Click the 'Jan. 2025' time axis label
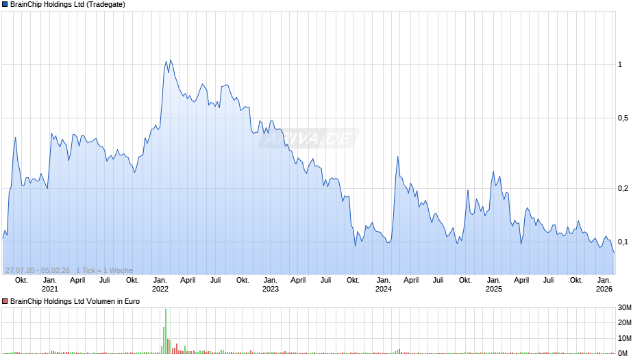The image size is (644, 360). click(494, 285)
